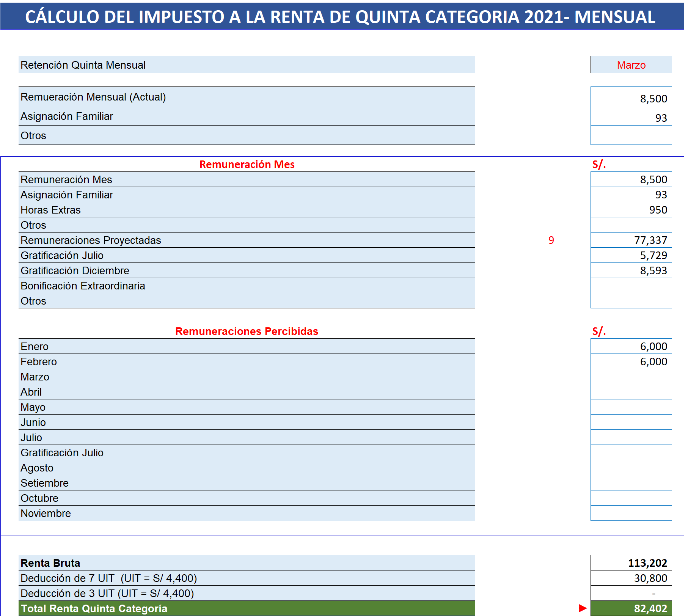The image size is (688, 616).
Task: Select the Renta Bruta total 113,202
Action: (631, 563)
